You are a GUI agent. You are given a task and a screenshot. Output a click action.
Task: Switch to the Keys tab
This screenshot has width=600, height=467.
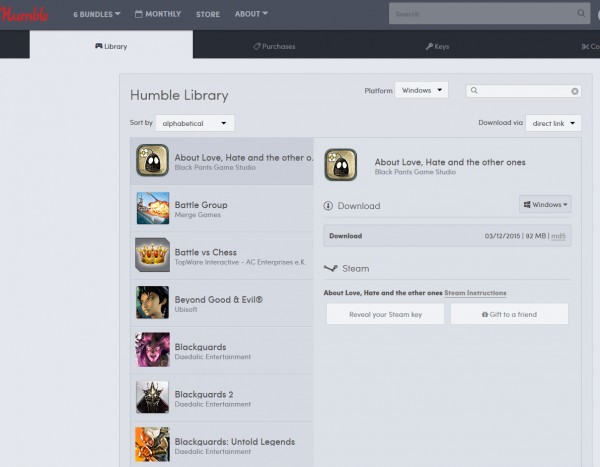[437, 46]
